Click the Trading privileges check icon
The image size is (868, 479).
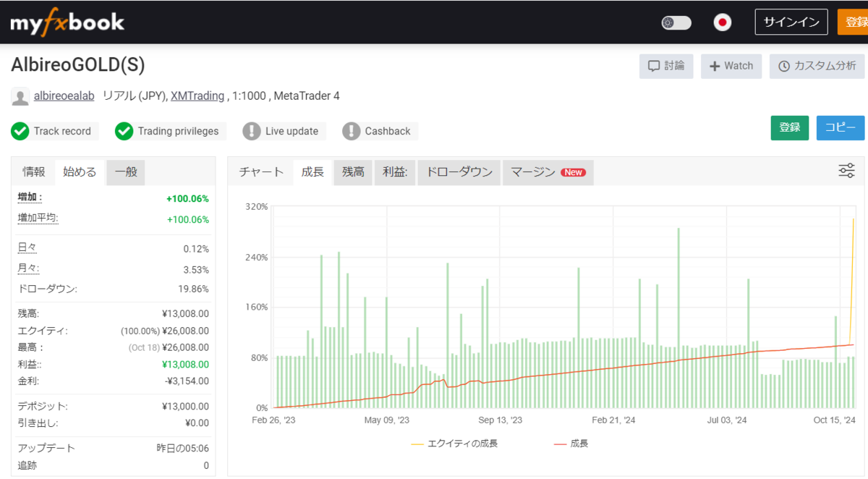pos(124,131)
